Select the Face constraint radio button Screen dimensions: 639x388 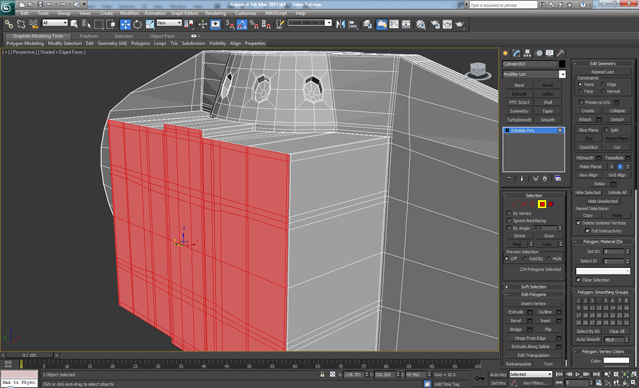580,91
